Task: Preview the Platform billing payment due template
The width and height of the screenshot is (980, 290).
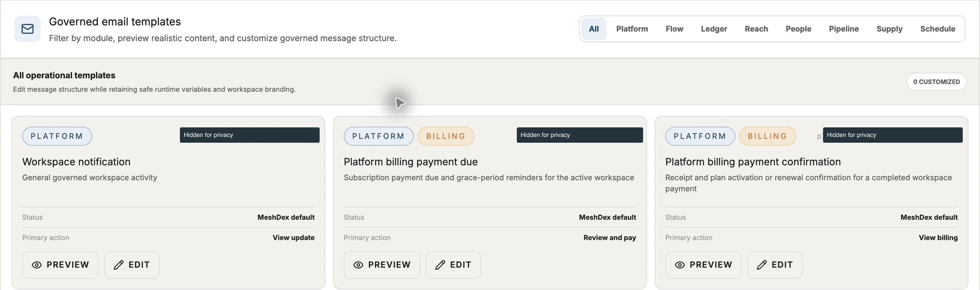Action: pos(382,265)
